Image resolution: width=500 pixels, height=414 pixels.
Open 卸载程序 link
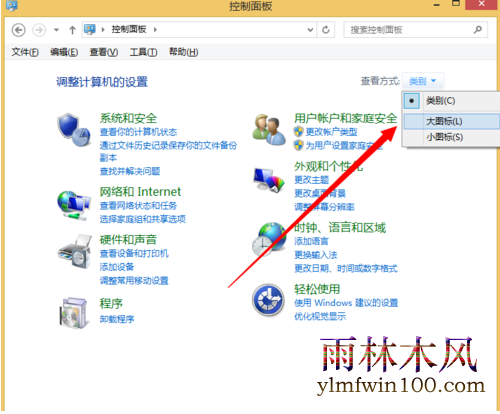(117, 319)
